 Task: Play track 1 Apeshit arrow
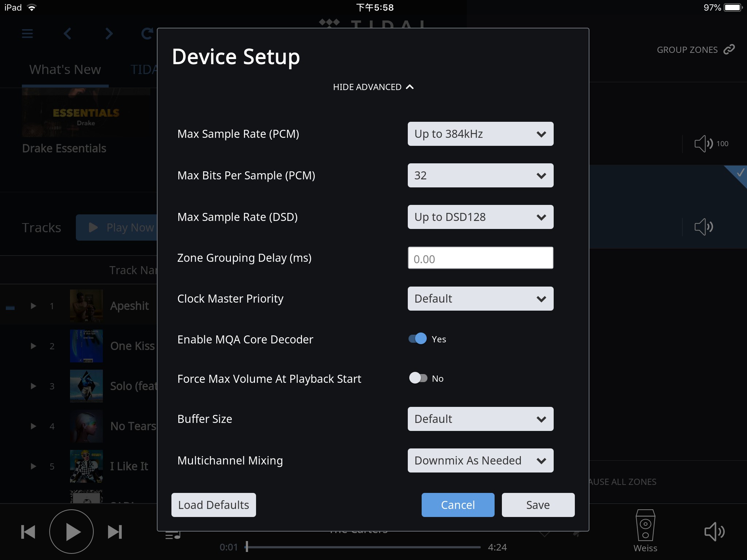pos(33,306)
